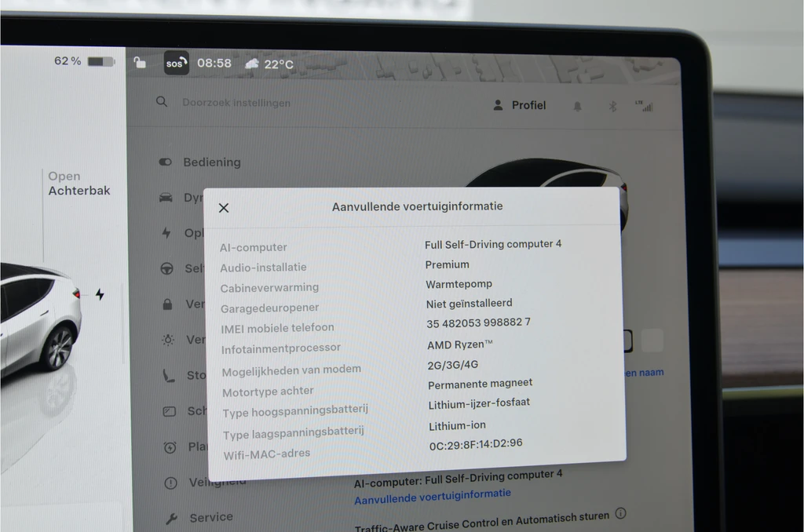804x532 pixels.
Task: Select the AI-computer row label
Action: point(254,247)
